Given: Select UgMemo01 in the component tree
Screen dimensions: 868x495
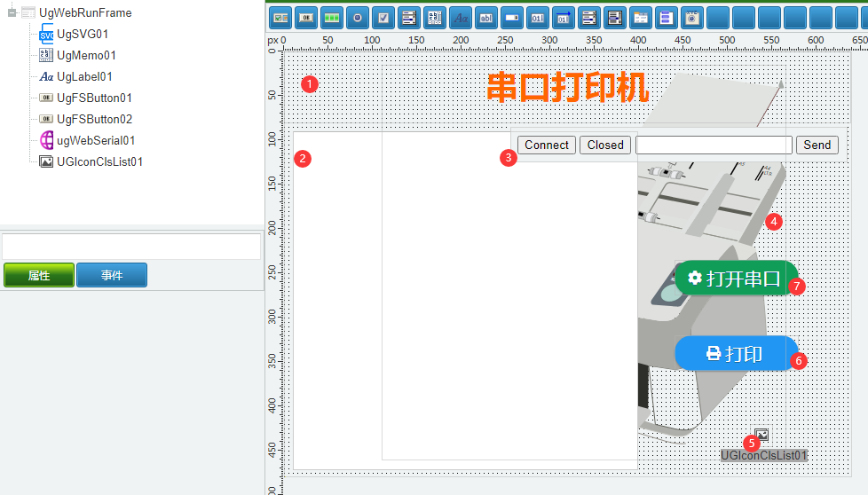Looking at the screenshot, I should (x=86, y=55).
